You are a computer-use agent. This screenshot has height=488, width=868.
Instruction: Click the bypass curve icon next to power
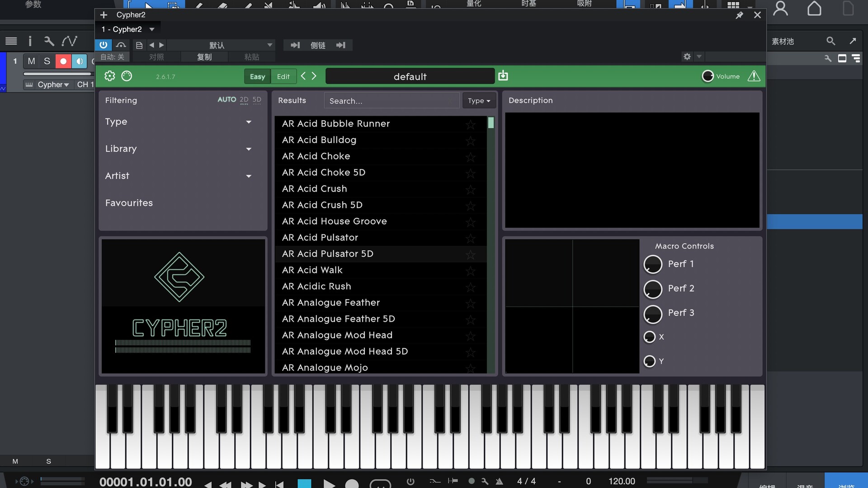121,45
